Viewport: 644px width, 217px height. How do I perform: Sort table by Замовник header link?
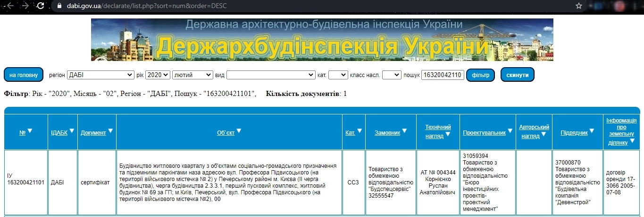pyautogui.click(x=387, y=133)
